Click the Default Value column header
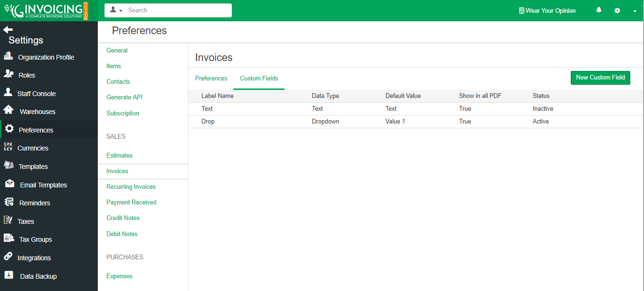 [403, 96]
